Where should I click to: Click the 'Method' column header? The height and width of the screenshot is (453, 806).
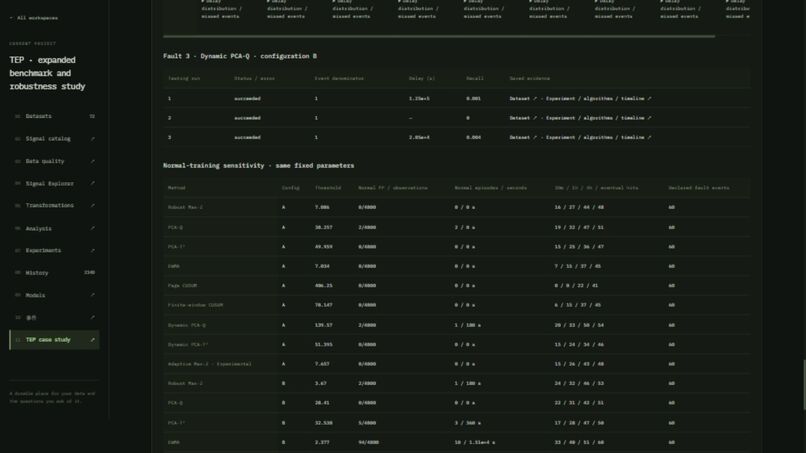176,188
